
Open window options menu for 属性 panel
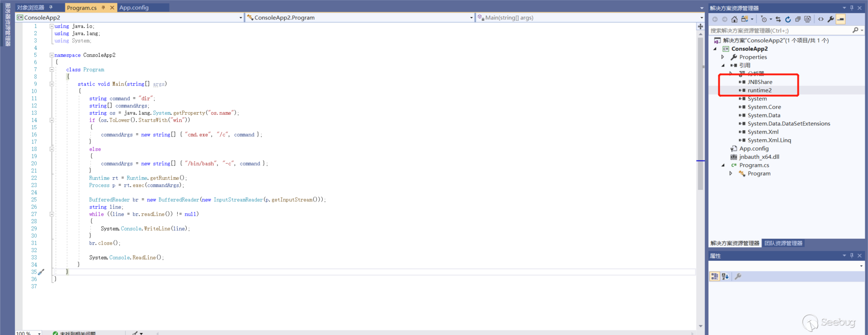tap(844, 255)
